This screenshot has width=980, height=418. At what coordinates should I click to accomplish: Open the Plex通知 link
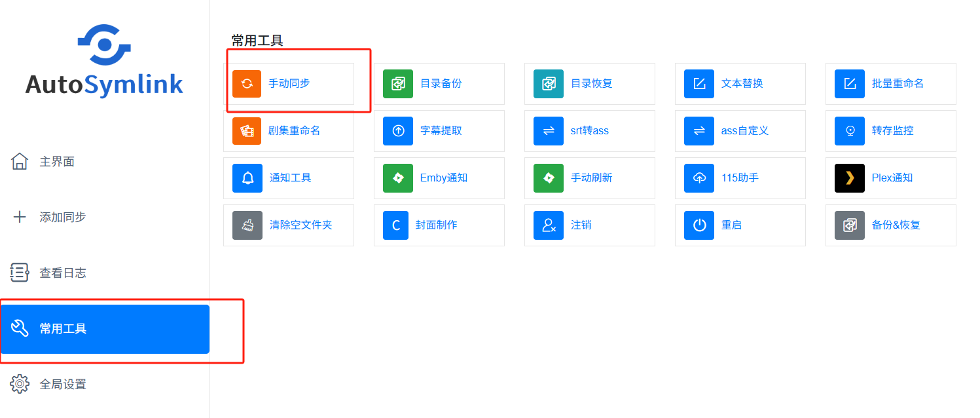tap(892, 178)
